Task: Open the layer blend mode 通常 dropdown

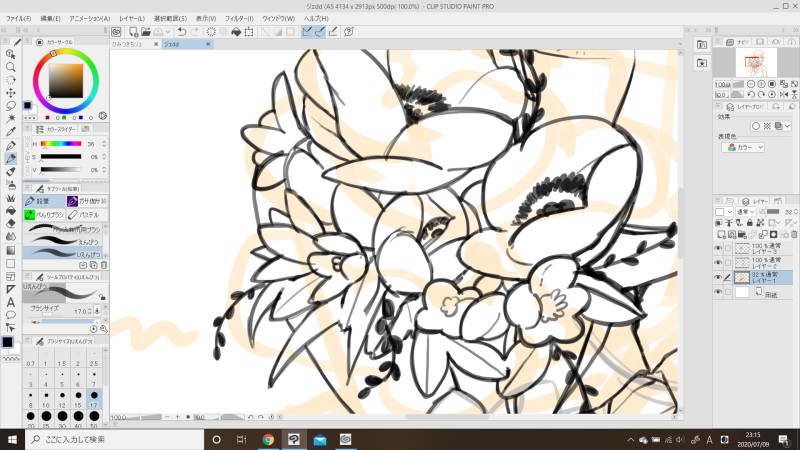Action: [745, 212]
